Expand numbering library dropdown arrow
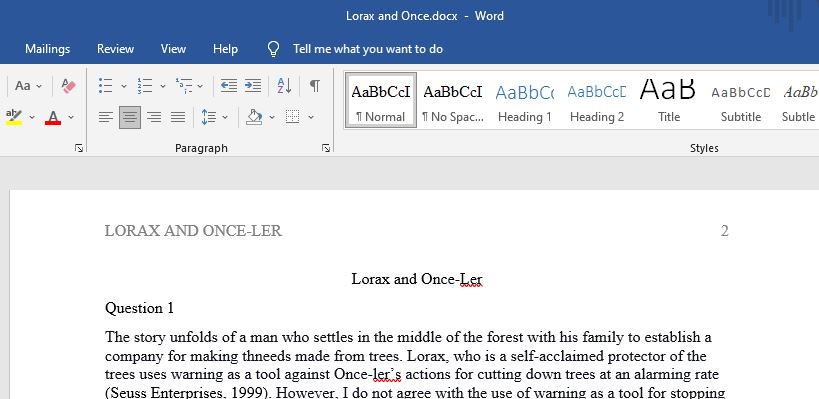Screen dimensions: 819x399 pos(162,86)
